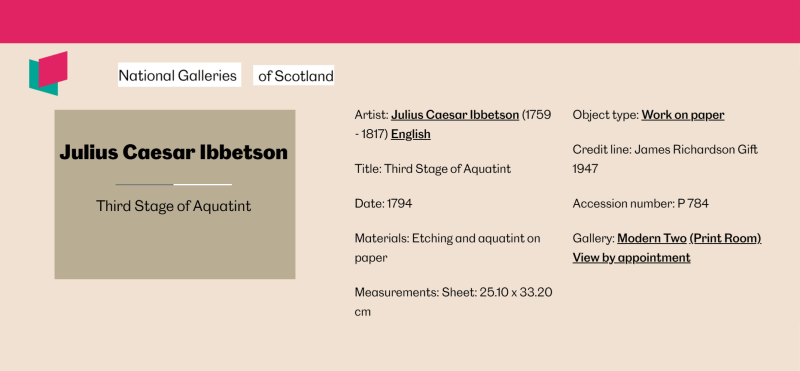Image resolution: width=800 pixels, height=371 pixels.
Task: Visit the Modern Two (Print Room) gallery link
Action: (689, 238)
